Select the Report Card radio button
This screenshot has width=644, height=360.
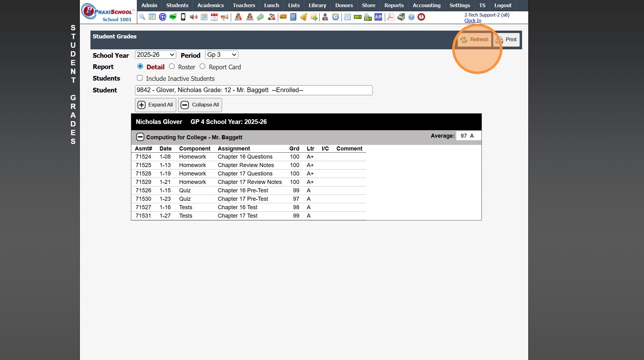202,67
